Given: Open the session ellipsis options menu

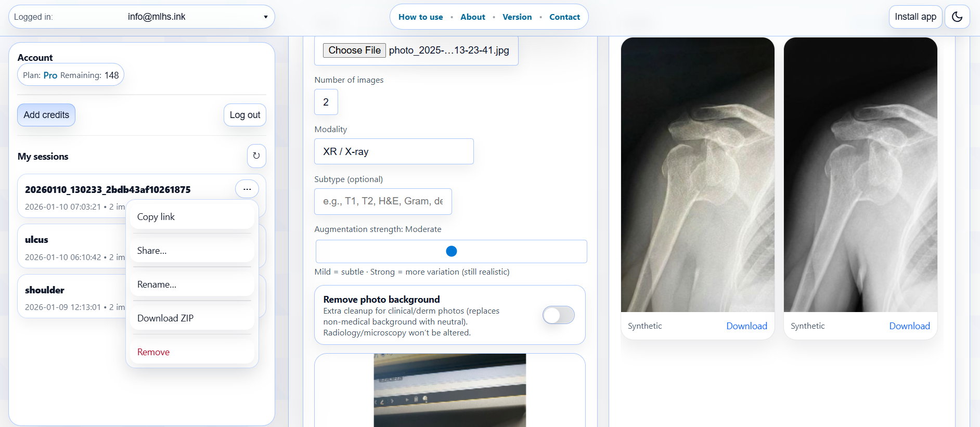Looking at the screenshot, I should (247, 189).
